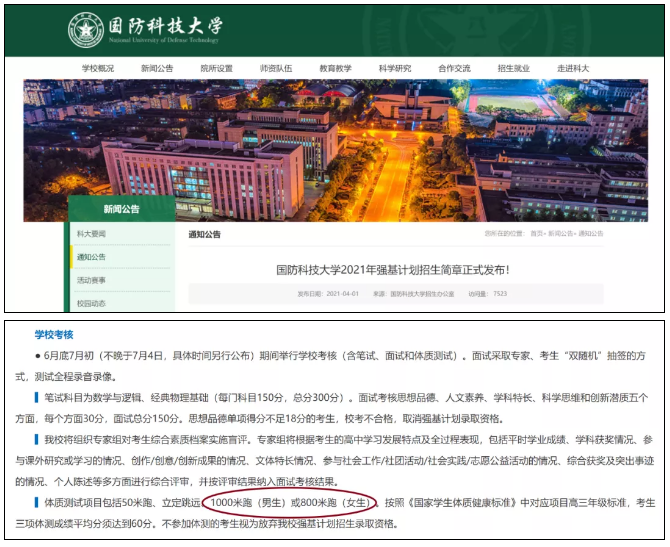Click the 2021年强基计划 article headline
This screenshot has height=547, width=670.
point(393,269)
